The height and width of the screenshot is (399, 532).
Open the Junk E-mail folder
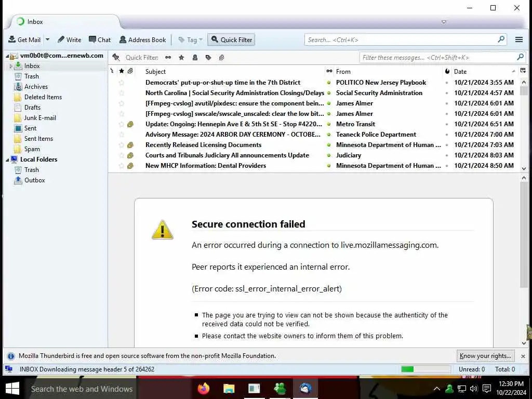point(40,118)
